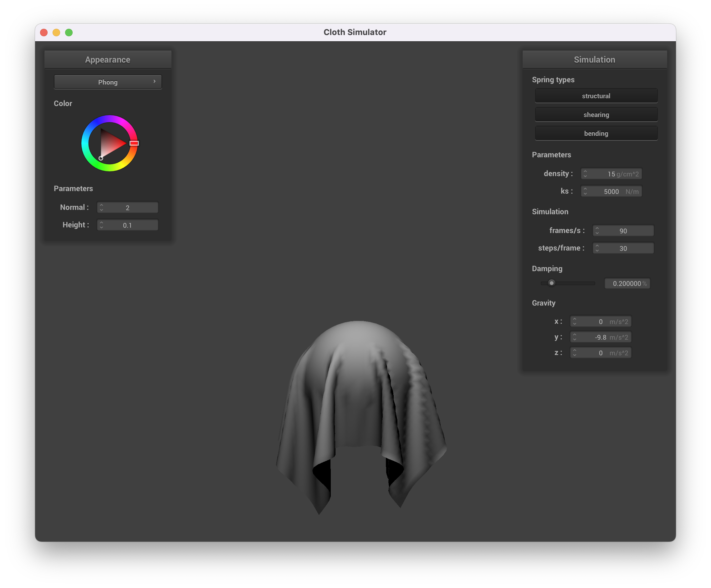Close the Cloth Simulator window
Screen dimensions: 711x588
click(44, 33)
